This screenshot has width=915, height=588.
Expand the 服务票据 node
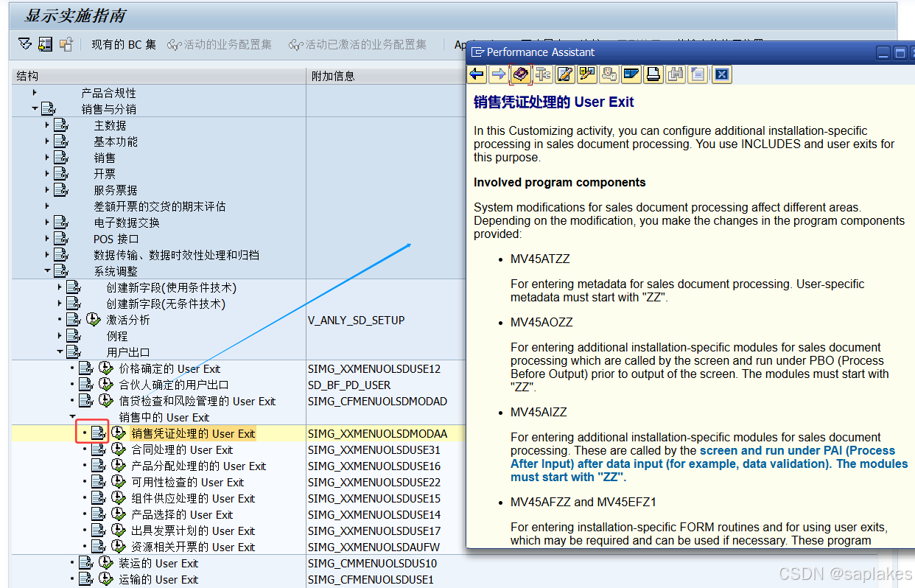coord(47,190)
